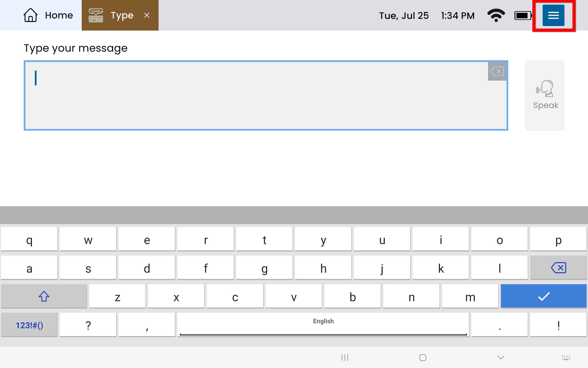Tap the Android home navigation button

[x=423, y=357]
